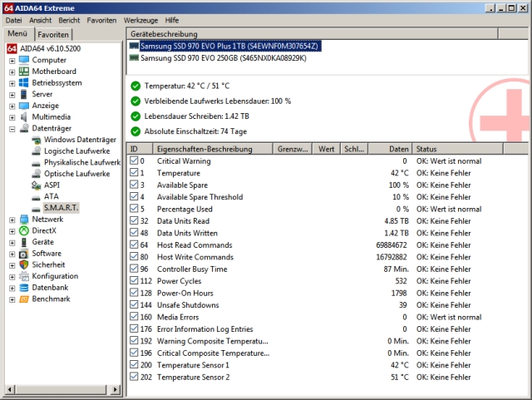
Task: Click the AIDA64 v6.10.5200 root icon
Action: point(12,48)
